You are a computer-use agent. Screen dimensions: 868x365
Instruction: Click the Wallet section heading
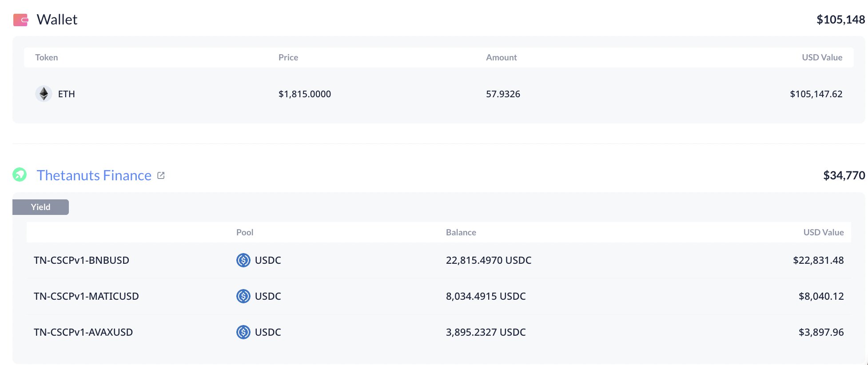point(57,20)
